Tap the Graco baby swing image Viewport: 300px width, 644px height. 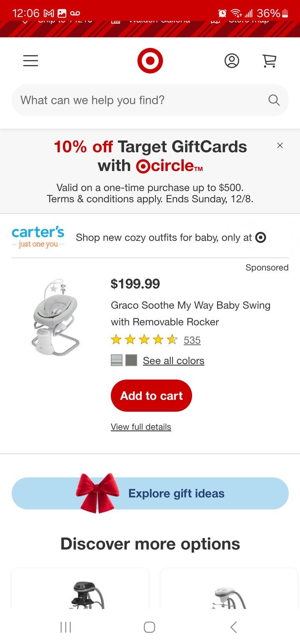click(x=56, y=317)
